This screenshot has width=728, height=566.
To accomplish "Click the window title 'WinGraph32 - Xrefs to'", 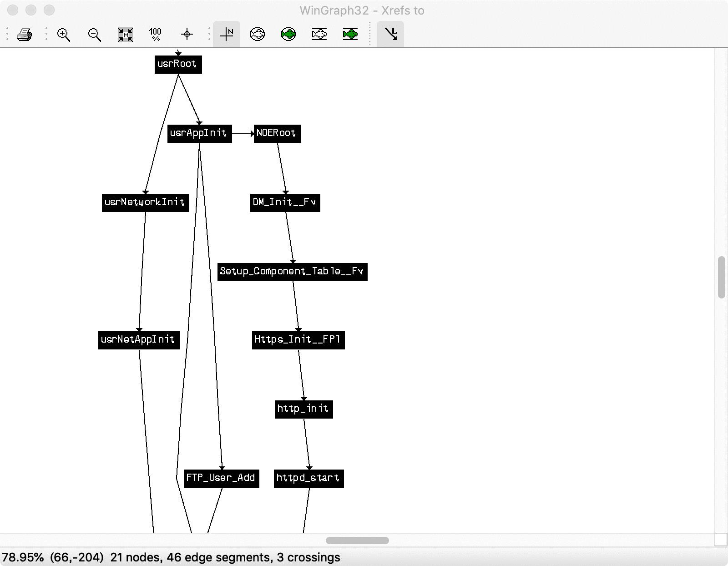I will point(362,10).
